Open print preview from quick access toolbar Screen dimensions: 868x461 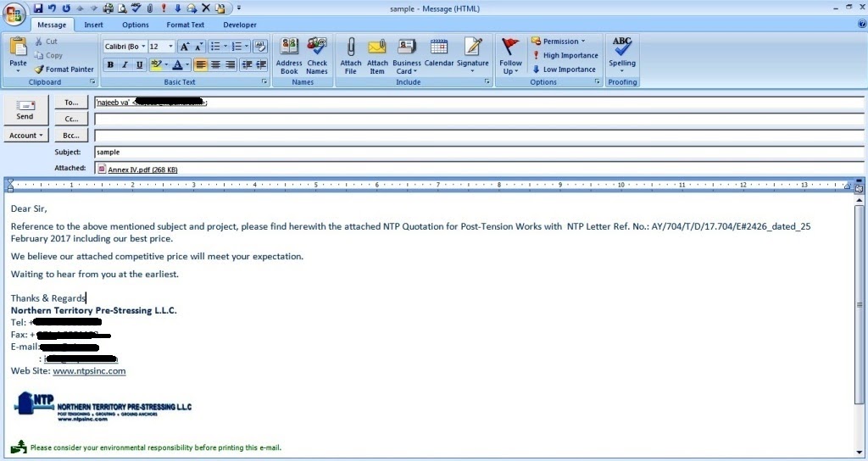pyautogui.click(x=122, y=8)
